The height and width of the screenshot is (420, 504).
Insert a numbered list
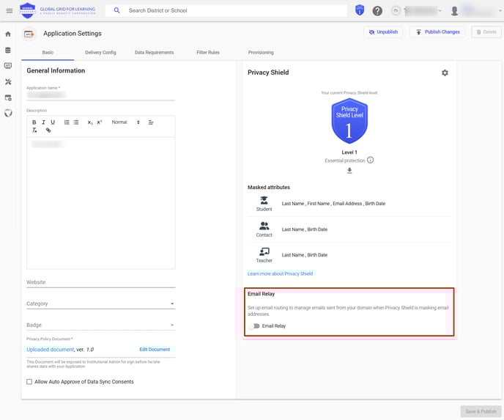(x=67, y=122)
